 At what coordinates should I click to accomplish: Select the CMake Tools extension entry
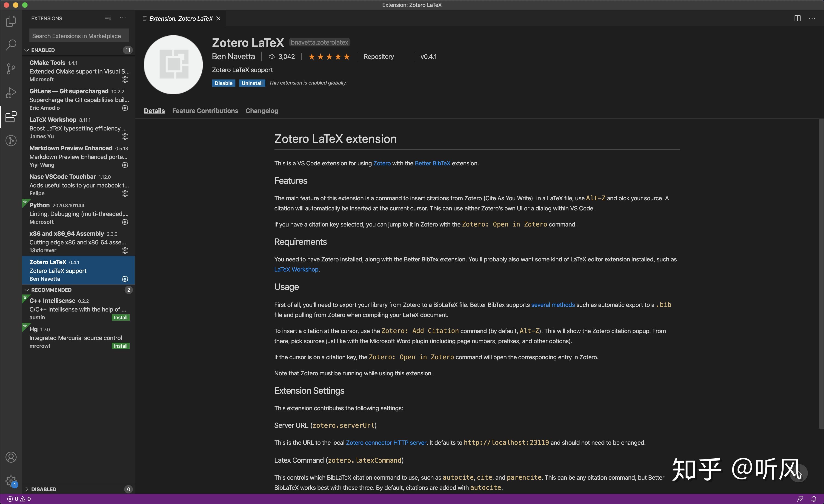tap(78, 71)
